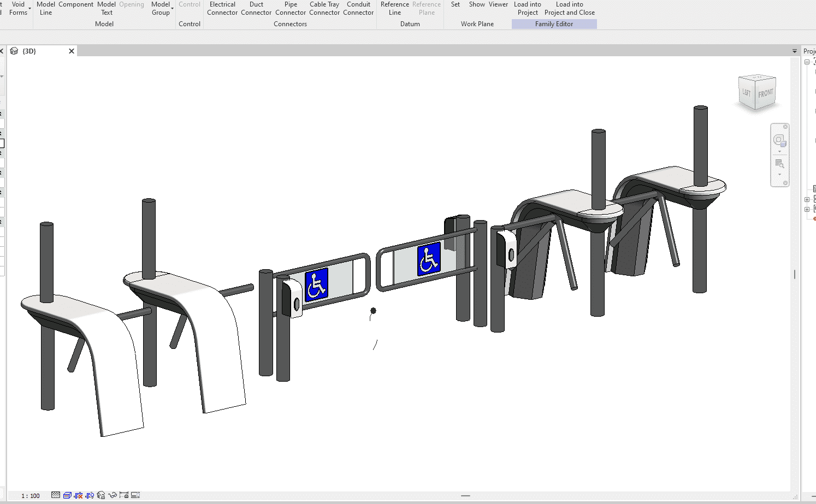Click the Datum panel label
The height and width of the screenshot is (504, 816).
pos(410,24)
